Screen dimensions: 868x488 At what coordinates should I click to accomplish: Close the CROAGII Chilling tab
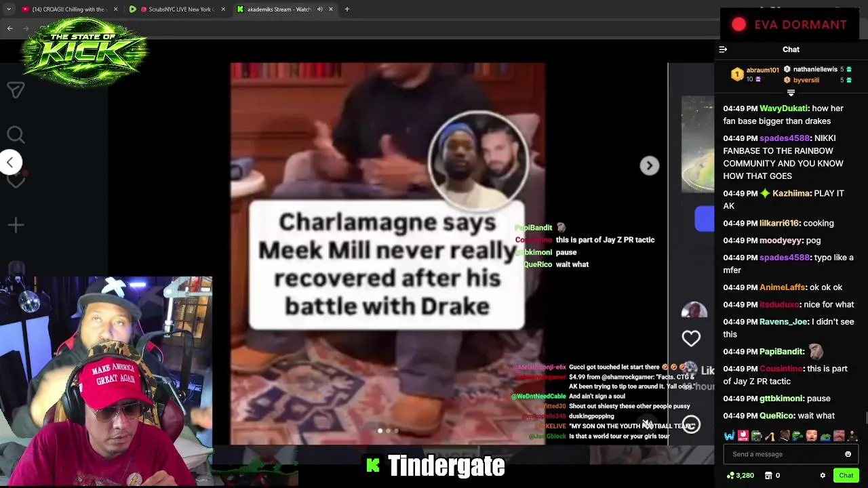115,9
